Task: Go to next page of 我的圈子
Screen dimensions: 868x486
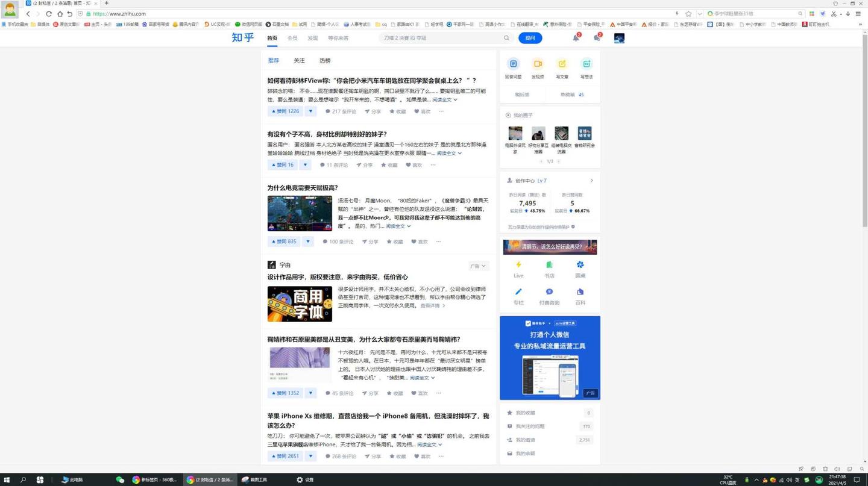Action: [559, 161]
